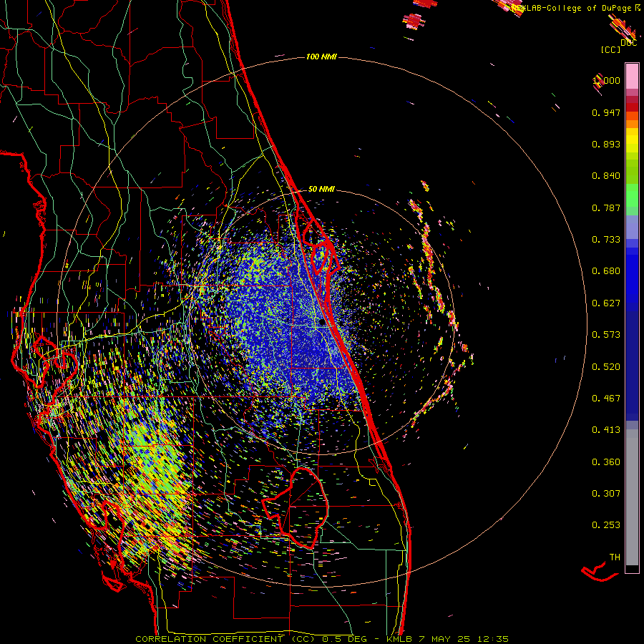Click the 0.467 legend value

tap(606, 399)
